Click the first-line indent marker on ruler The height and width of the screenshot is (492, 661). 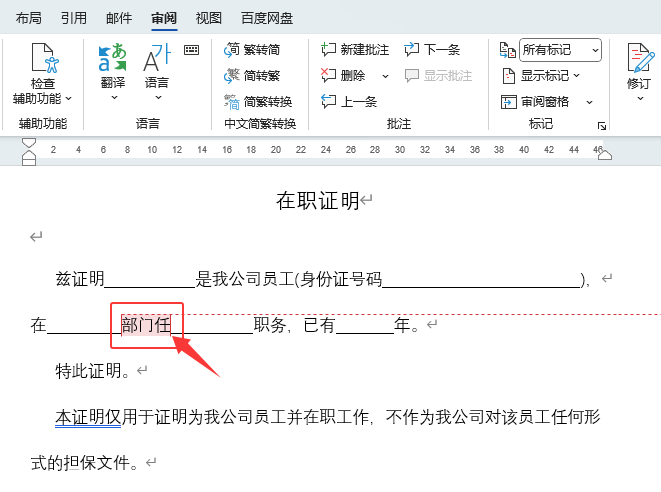(29, 143)
